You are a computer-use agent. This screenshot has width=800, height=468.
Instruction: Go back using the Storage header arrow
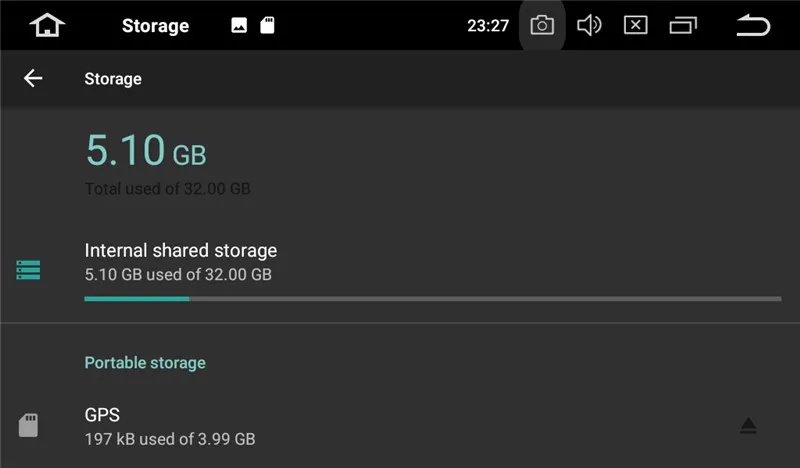click(33, 78)
